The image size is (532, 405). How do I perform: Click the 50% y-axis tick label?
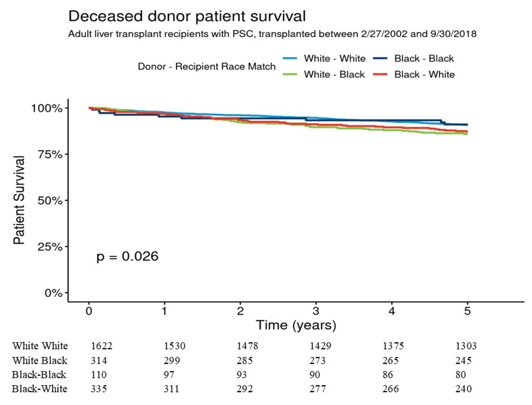coord(50,201)
